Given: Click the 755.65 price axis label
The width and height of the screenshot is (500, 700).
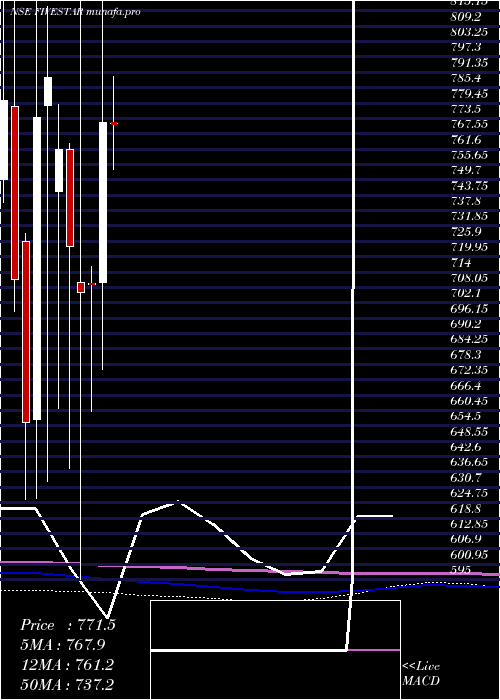Looking at the screenshot, I should coord(470,155).
